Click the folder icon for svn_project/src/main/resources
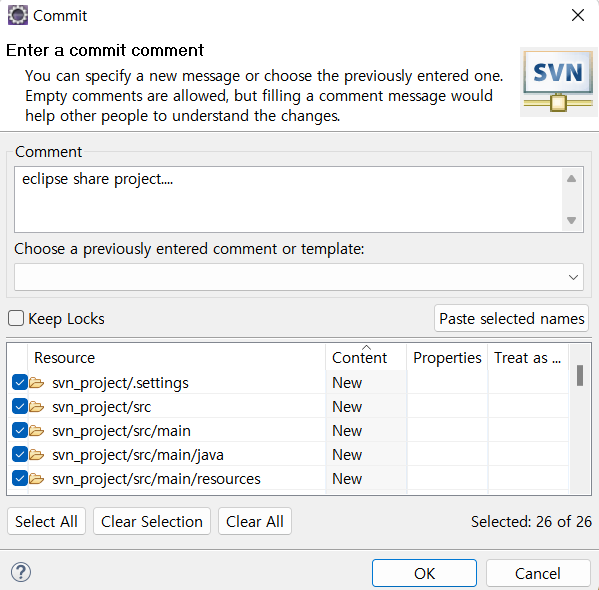 tap(37, 478)
